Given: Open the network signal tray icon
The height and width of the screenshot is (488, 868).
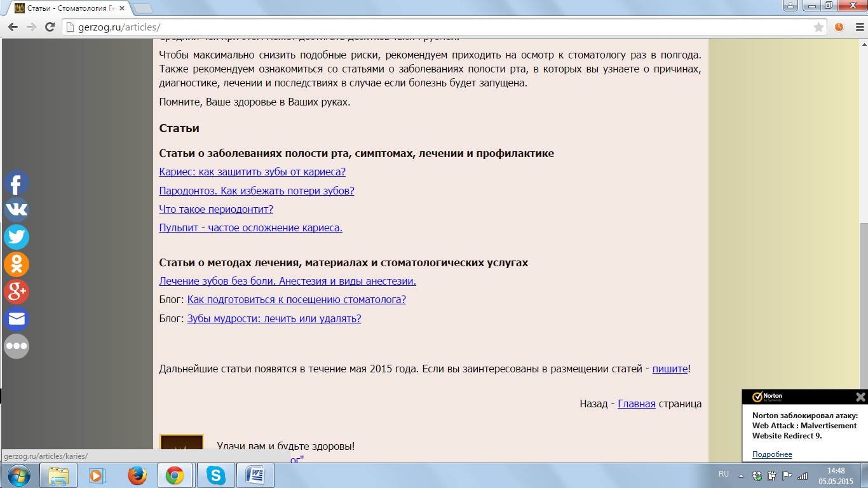Looking at the screenshot, I should tap(803, 475).
